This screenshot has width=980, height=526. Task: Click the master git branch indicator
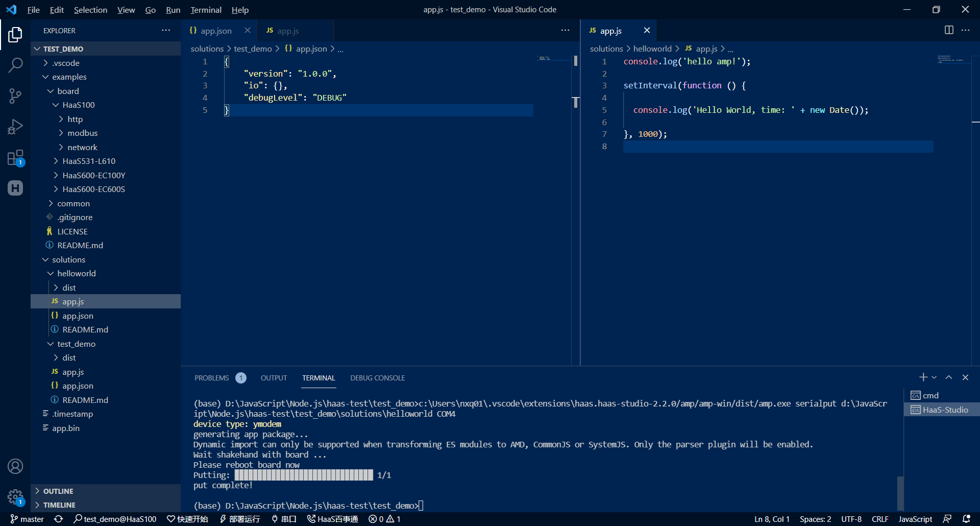point(27,519)
